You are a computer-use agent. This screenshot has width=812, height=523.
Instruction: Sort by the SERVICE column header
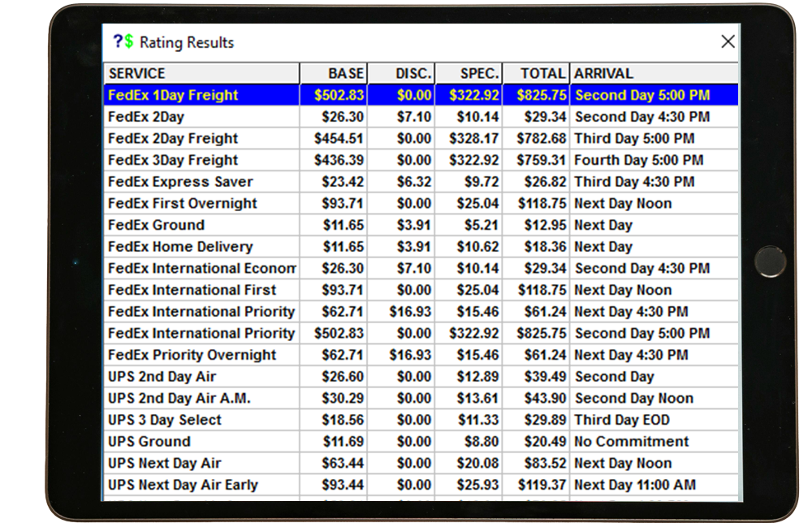click(201, 73)
